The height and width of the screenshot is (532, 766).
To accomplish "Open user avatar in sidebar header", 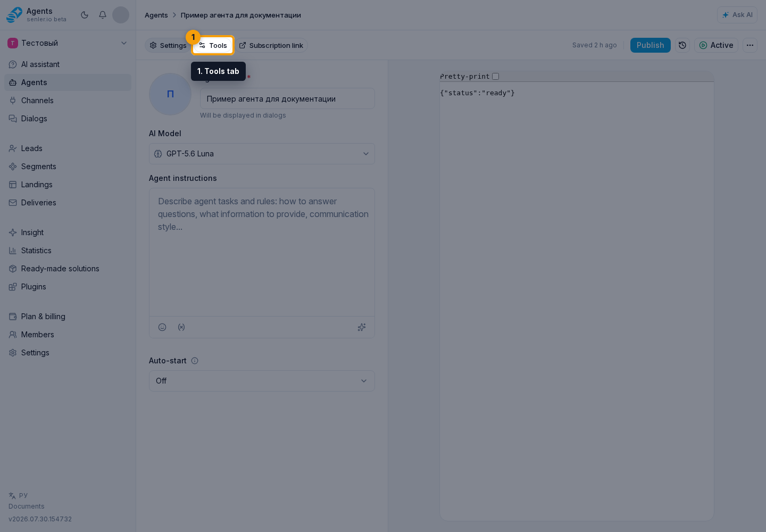I will coord(121,15).
